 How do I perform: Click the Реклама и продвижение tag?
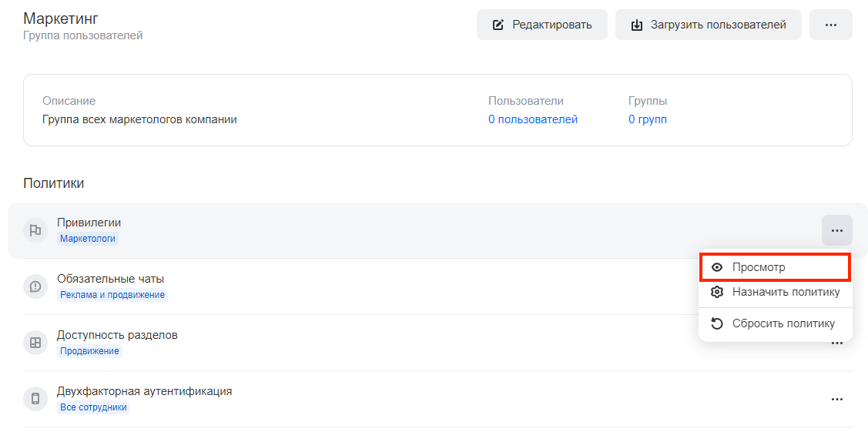point(112,295)
